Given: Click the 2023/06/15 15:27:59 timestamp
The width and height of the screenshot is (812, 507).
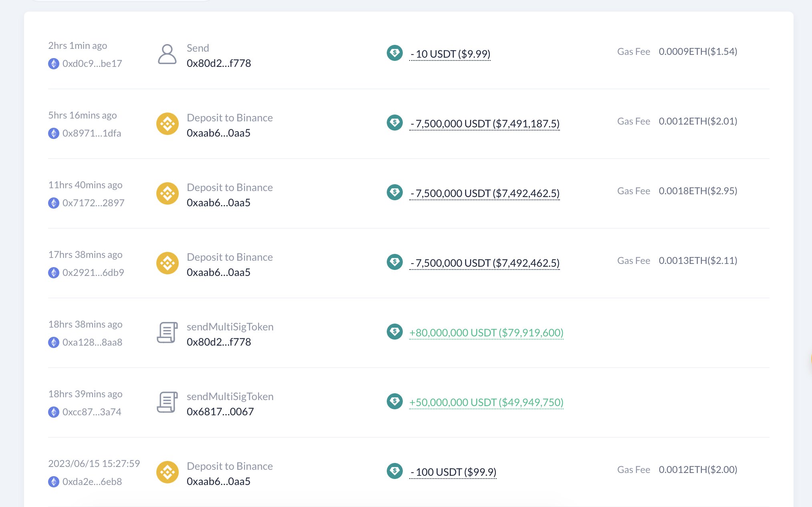Looking at the screenshot, I should pyautogui.click(x=94, y=464).
